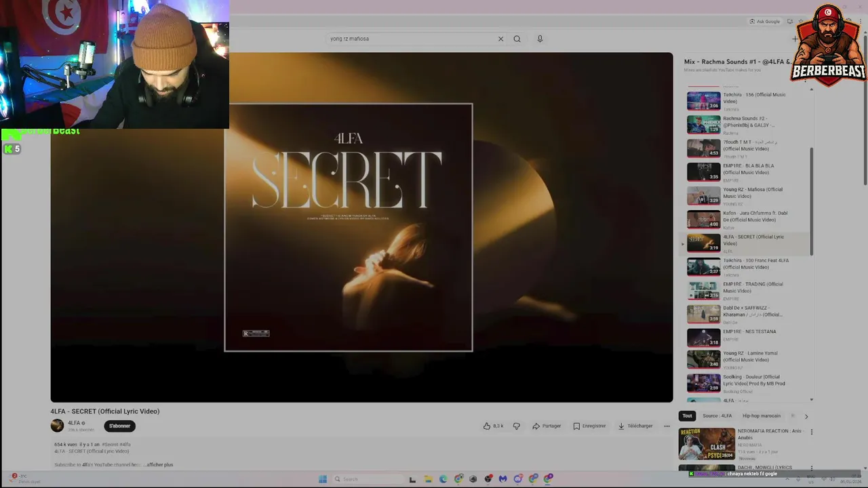
Task: Play Rachma Sounds #2 from the playlist
Action: [x=746, y=125]
